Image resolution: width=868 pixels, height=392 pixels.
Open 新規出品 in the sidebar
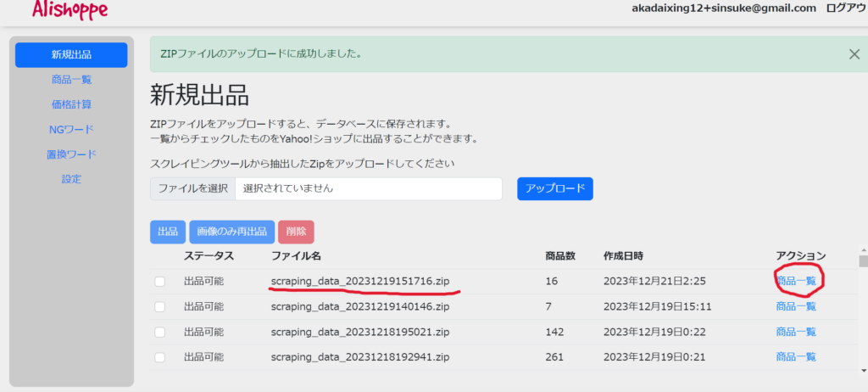pos(71,55)
